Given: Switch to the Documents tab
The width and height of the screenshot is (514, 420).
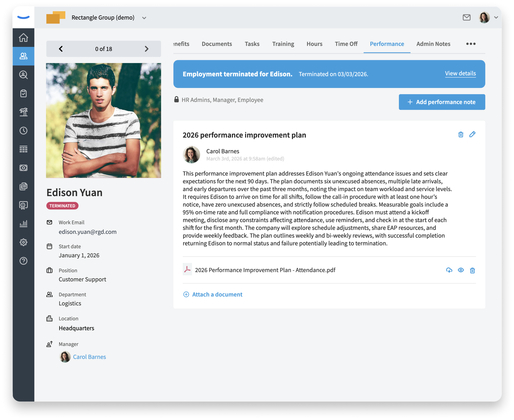Looking at the screenshot, I should tap(217, 44).
